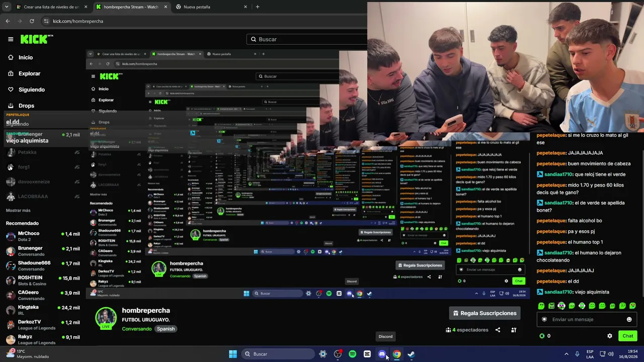
Task: Click the hombrepercha channel name
Action: pyautogui.click(x=146, y=310)
